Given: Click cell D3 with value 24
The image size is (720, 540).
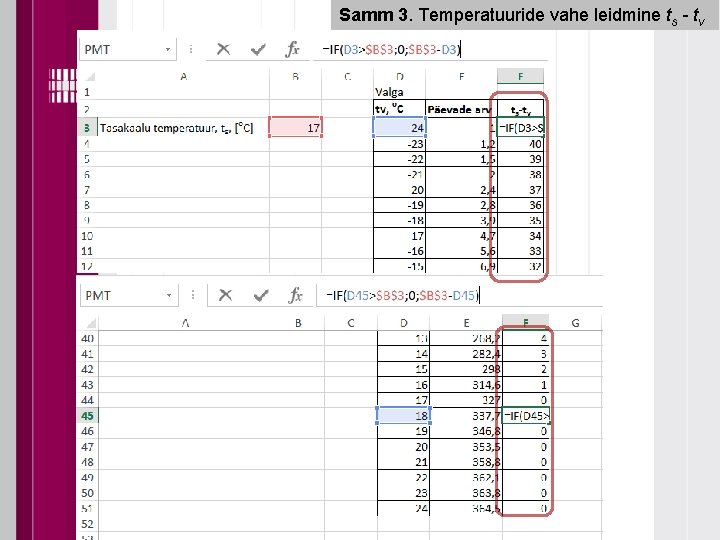Looking at the screenshot, I should click(399, 128).
